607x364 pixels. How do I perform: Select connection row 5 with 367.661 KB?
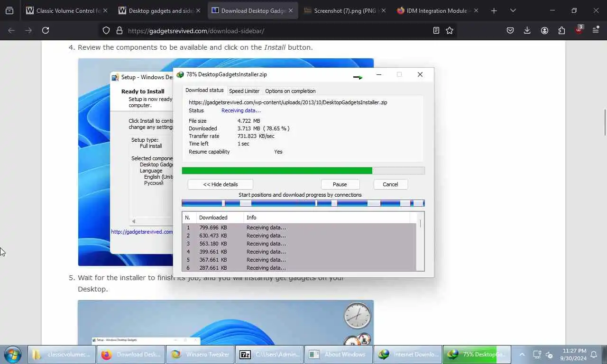[299, 260]
